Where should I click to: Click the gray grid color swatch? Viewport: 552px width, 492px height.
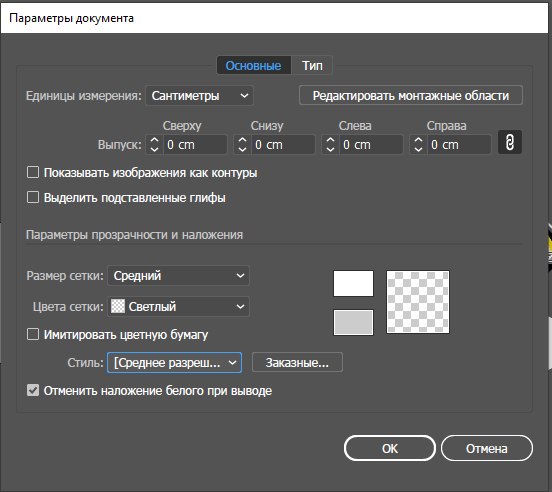tap(353, 322)
